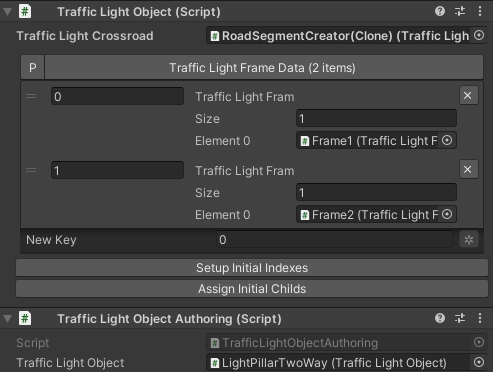This screenshot has height=372, width=493.
Task: Remove dictionary entry with key 1
Action: tap(468, 170)
